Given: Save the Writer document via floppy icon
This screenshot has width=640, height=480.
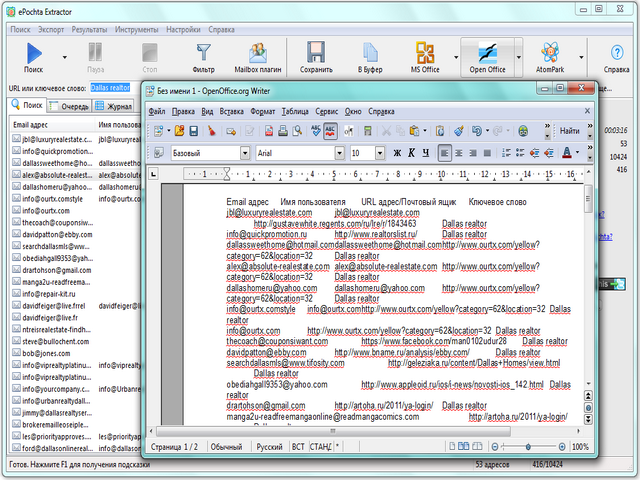Looking at the screenshot, I should tap(193, 131).
